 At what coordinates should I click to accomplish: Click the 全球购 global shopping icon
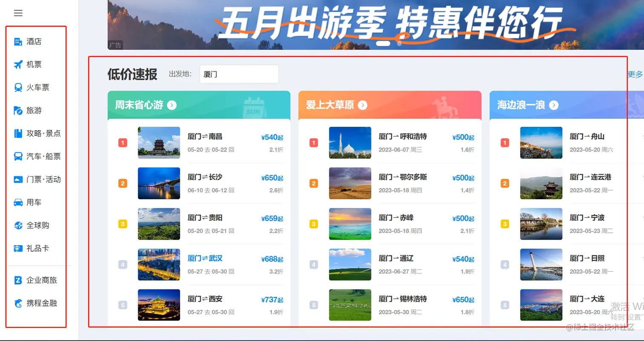[x=17, y=225]
